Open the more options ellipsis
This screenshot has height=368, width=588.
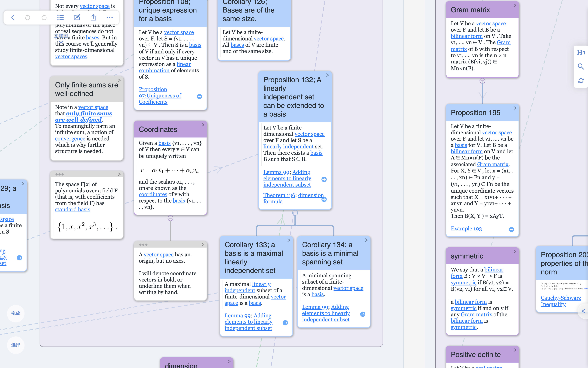[x=110, y=18]
